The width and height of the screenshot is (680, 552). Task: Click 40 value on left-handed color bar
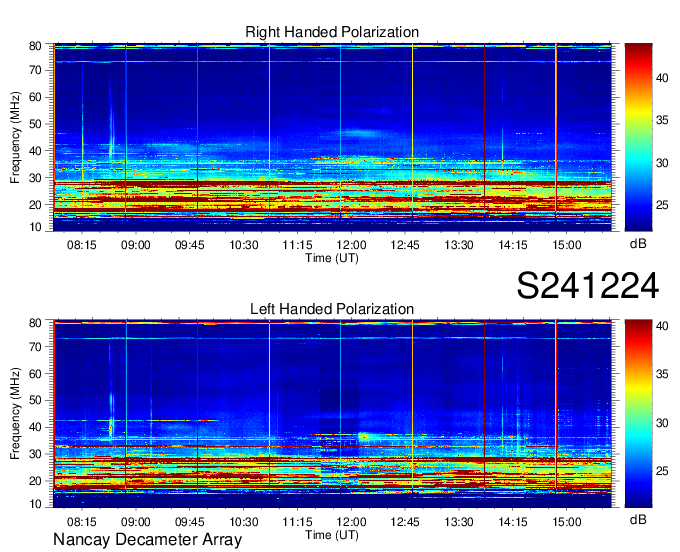click(x=662, y=326)
